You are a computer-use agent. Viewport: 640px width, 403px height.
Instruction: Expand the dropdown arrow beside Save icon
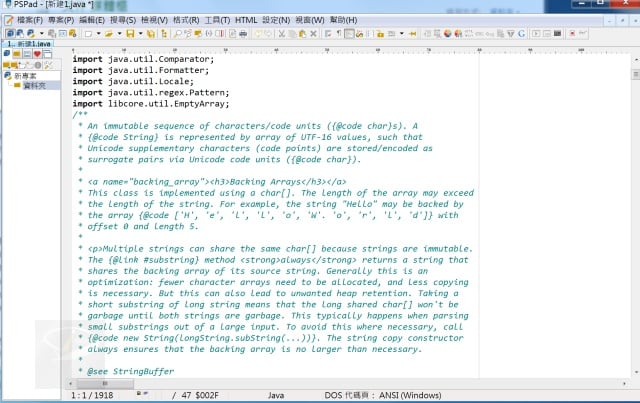click(140, 33)
